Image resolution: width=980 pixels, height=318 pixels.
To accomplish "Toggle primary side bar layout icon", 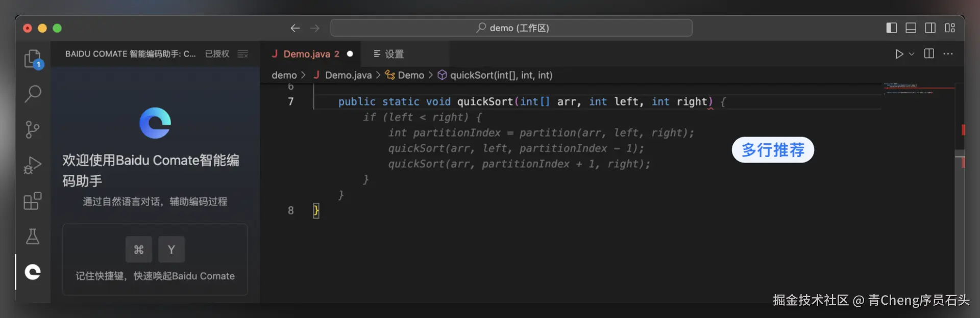I will pos(892,28).
